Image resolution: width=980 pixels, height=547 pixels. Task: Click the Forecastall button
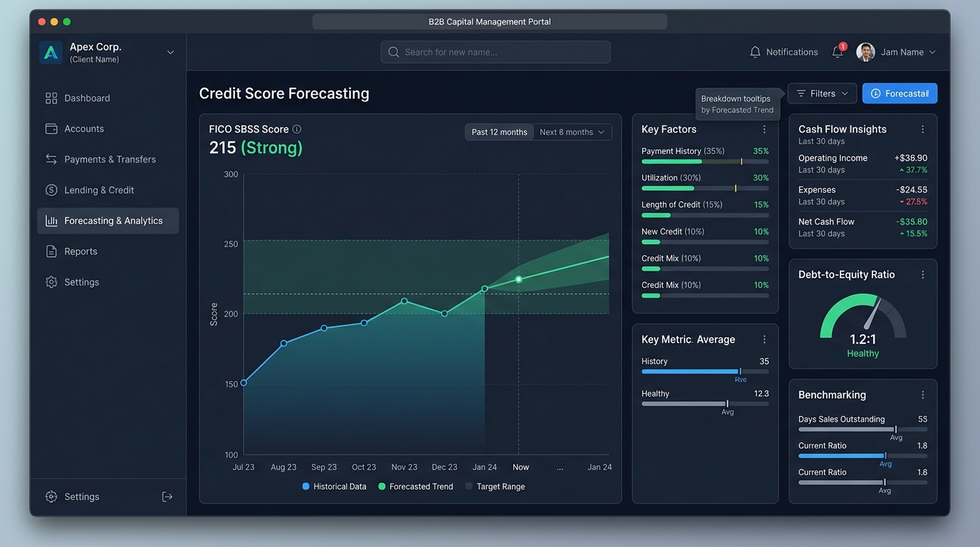click(900, 93)
